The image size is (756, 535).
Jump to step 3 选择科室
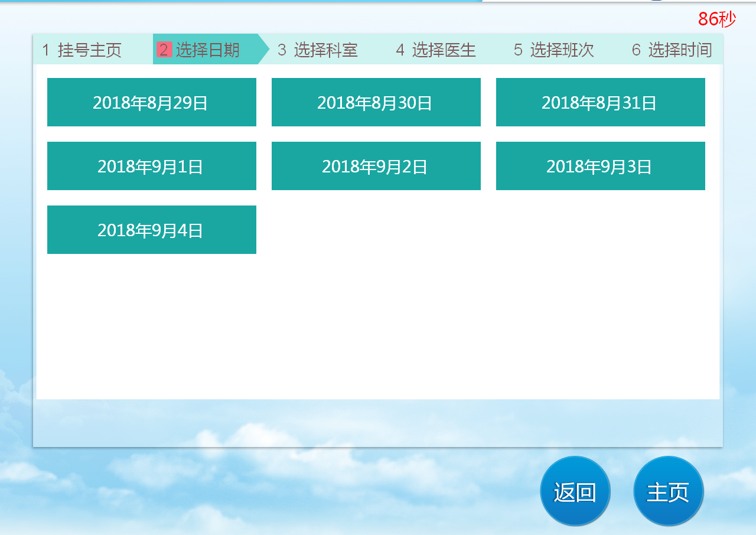[x=318, y=50]
